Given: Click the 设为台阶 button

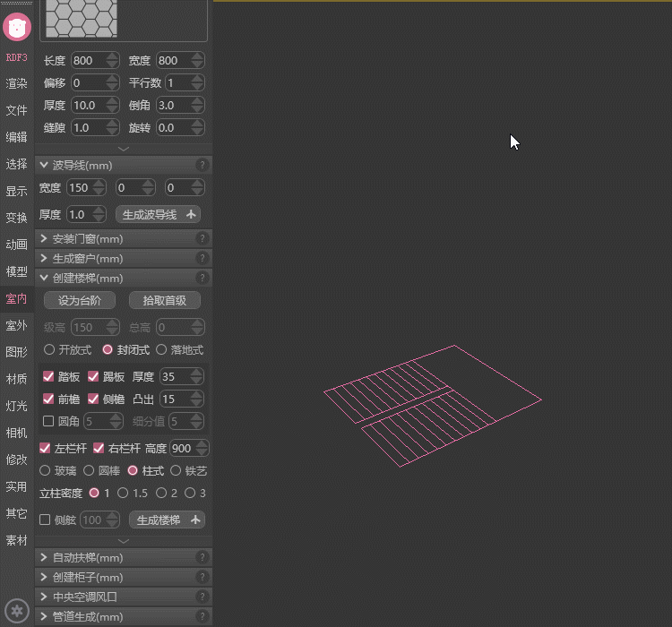Looking at the screenshot, I should point(80,300).
